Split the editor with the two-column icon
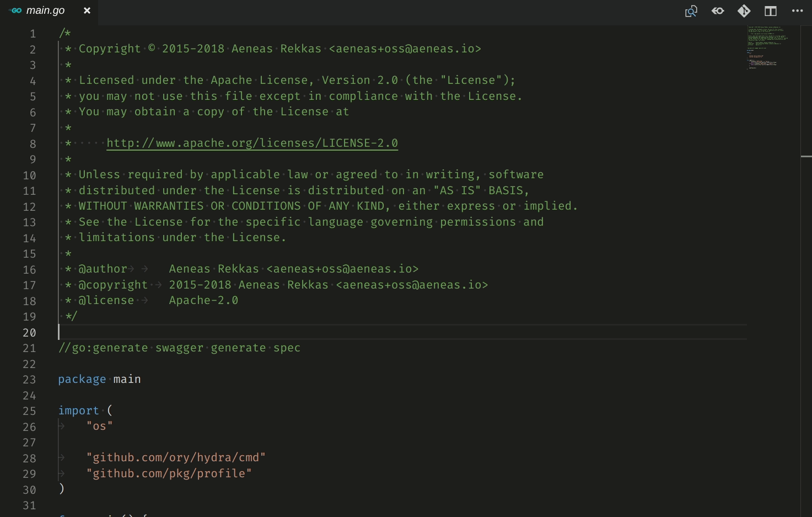 click(771, 11)
